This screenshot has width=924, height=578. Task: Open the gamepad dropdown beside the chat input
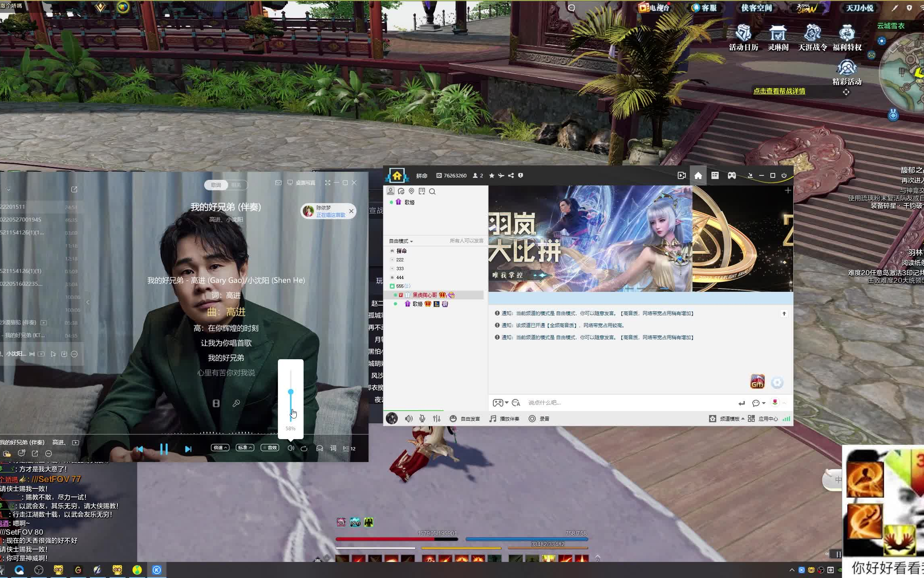500,403
